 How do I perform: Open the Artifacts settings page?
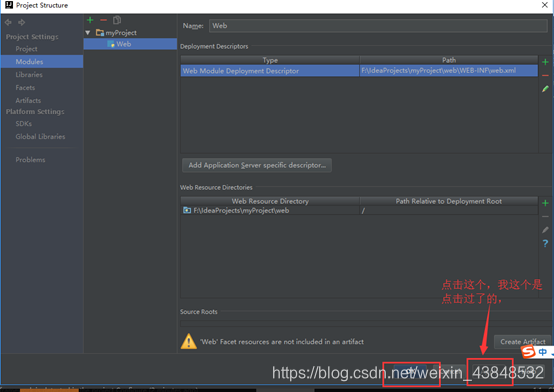tap(28, 100)
